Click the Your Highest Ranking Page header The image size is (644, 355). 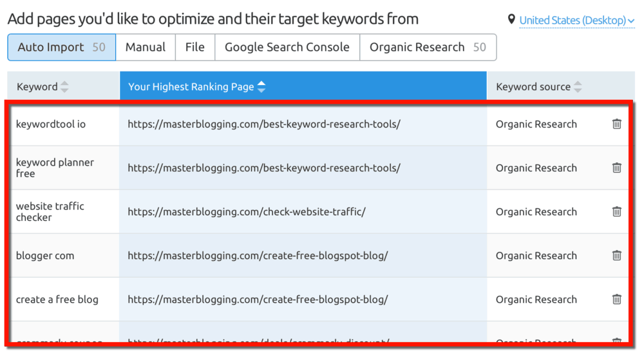(303, 86)
